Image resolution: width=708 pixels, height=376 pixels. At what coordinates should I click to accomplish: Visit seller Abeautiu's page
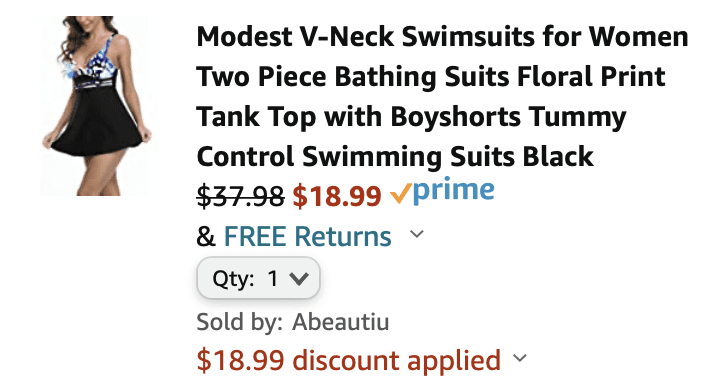(x=340, y=322)
